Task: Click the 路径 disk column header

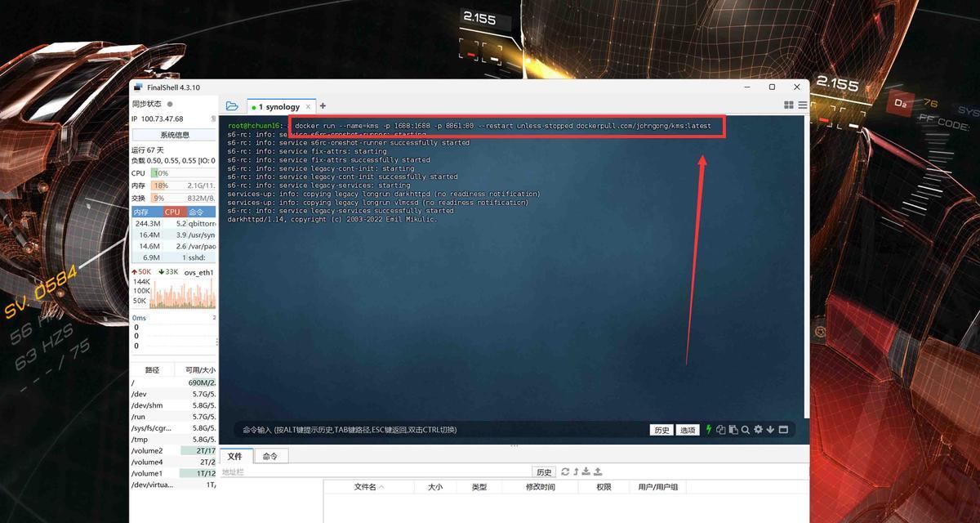Action: tap(152, 370)
